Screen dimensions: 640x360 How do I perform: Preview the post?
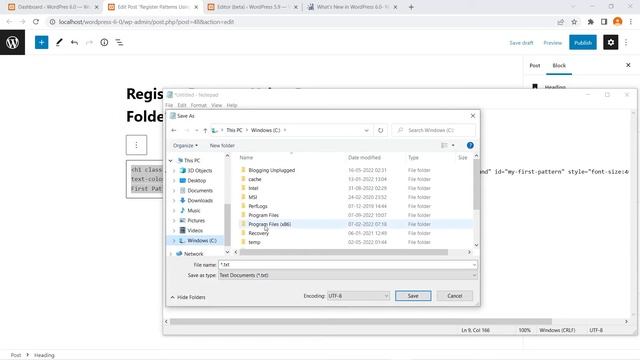[x=553, y=42]
